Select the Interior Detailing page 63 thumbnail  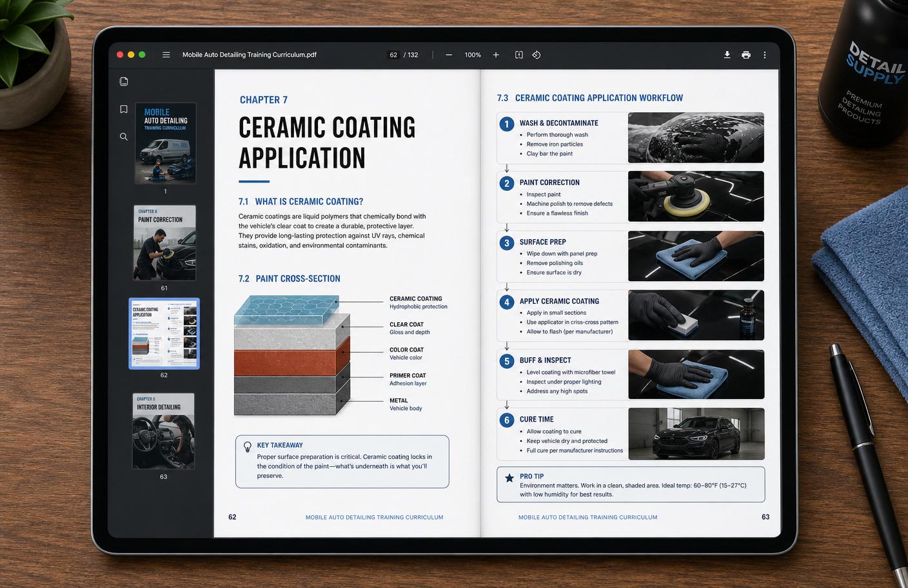pyautogui.click(x=164, y=431)
